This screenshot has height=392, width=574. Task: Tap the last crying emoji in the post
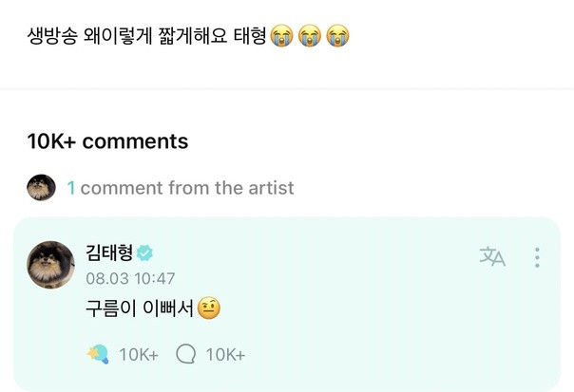[x=337, y=36]
